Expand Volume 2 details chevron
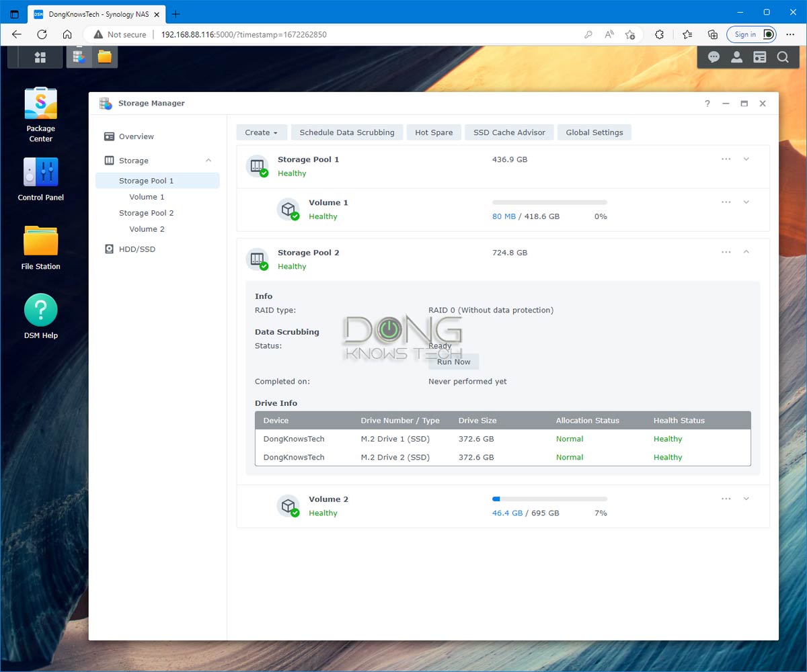 [x=746, y=499]
